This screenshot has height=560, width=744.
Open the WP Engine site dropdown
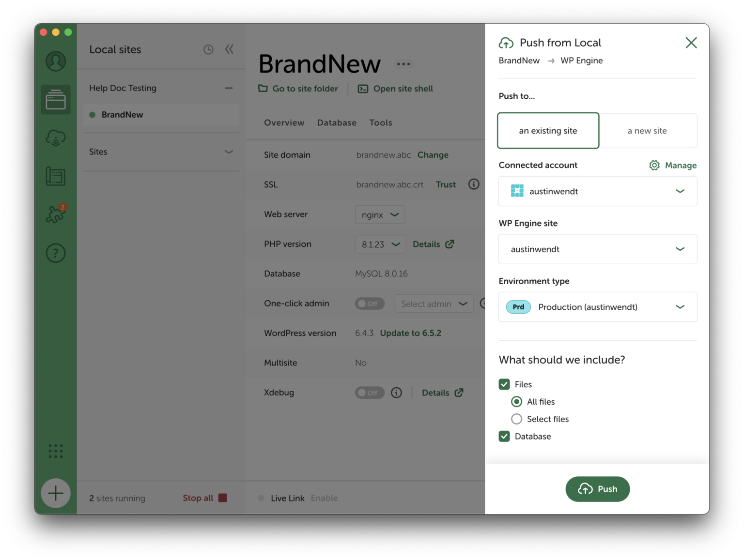597,249
